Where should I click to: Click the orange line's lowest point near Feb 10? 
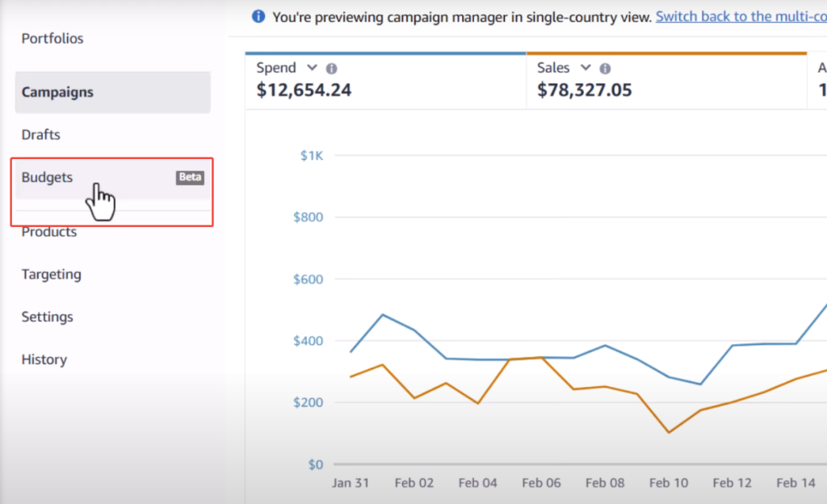tap(670, 432)
